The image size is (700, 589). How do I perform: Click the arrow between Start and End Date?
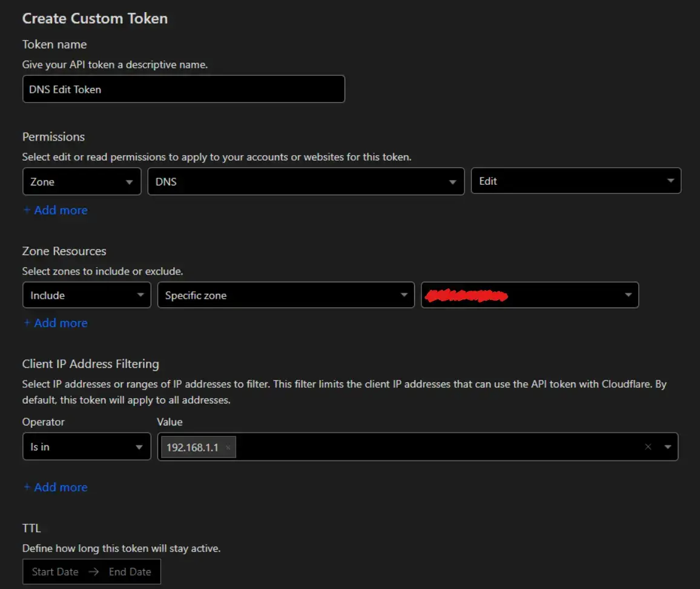click(x=93, y=571)
